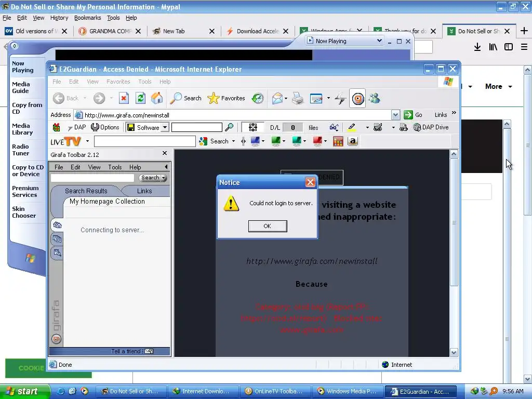Viewport: 532px width, 399px height.
Task: Collapse Girafa panel with the black arrow
Action: 166,167
